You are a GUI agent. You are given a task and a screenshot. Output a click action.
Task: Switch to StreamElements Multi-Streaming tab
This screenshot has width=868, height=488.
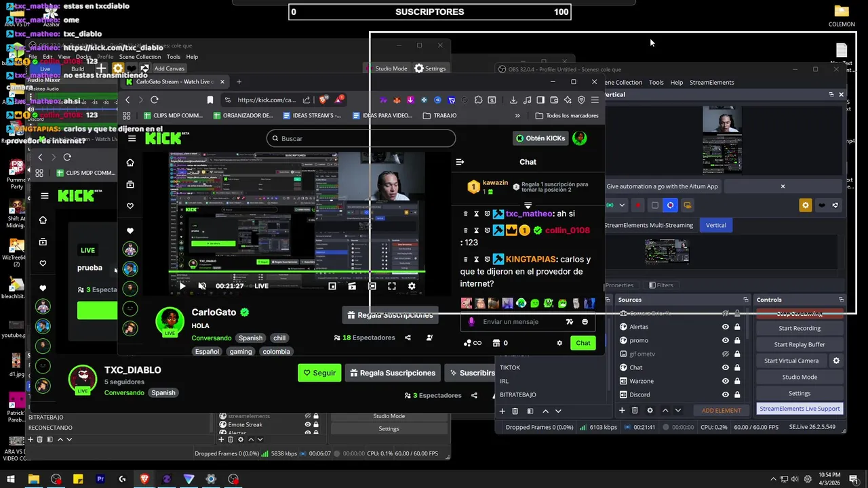649,225
